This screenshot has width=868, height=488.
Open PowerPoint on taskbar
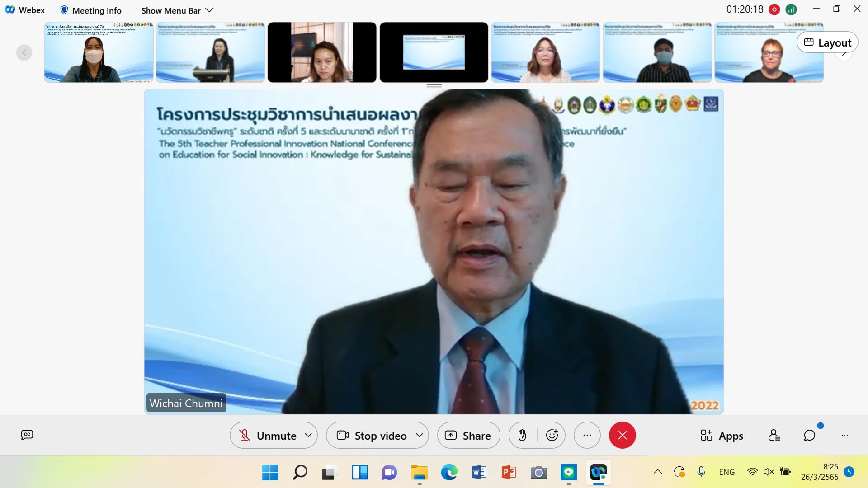509,473
